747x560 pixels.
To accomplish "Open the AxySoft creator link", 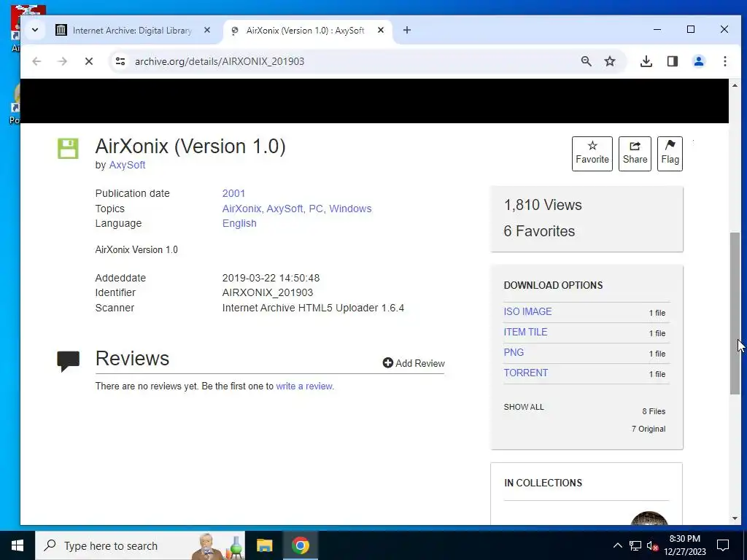I will (x=127, y=165).
